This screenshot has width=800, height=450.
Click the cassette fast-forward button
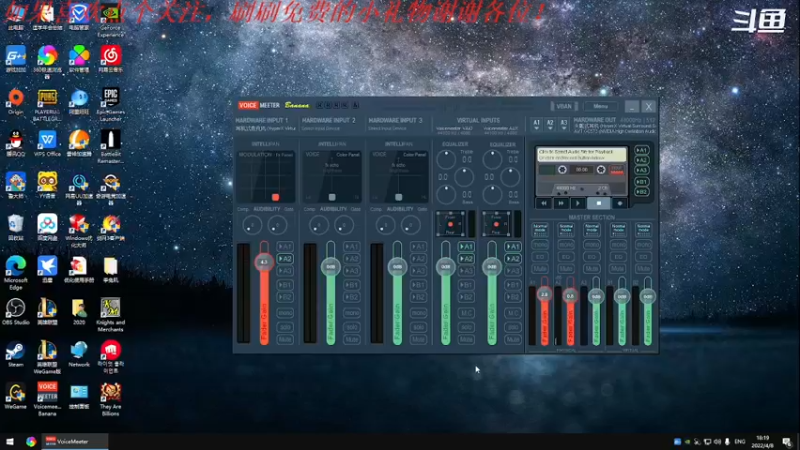coord(561,203)
